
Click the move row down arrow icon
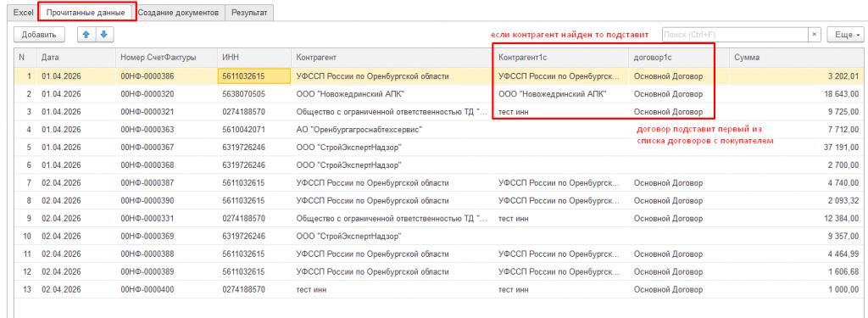(103, 35)
